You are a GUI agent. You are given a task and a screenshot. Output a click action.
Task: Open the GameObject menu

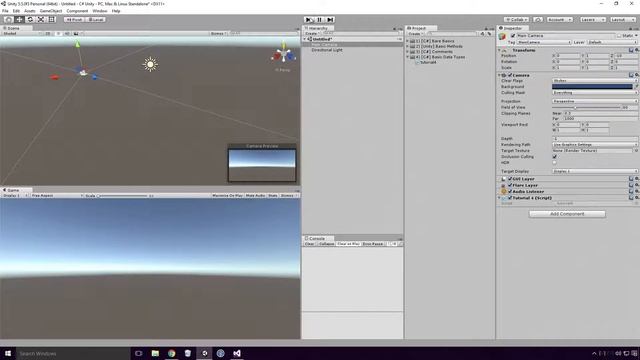click(51, 11)
